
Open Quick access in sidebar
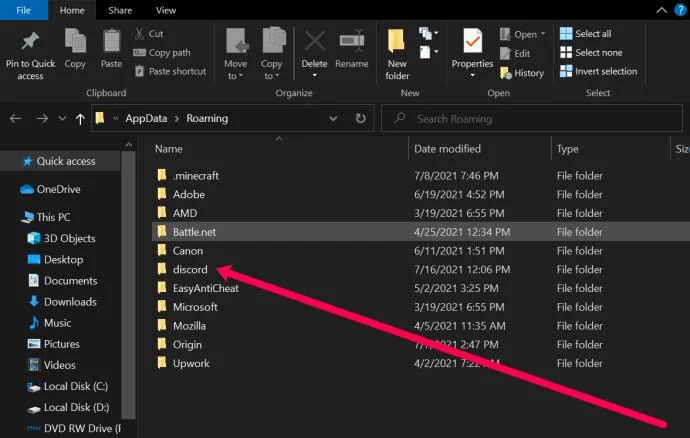tap(59, 161)
